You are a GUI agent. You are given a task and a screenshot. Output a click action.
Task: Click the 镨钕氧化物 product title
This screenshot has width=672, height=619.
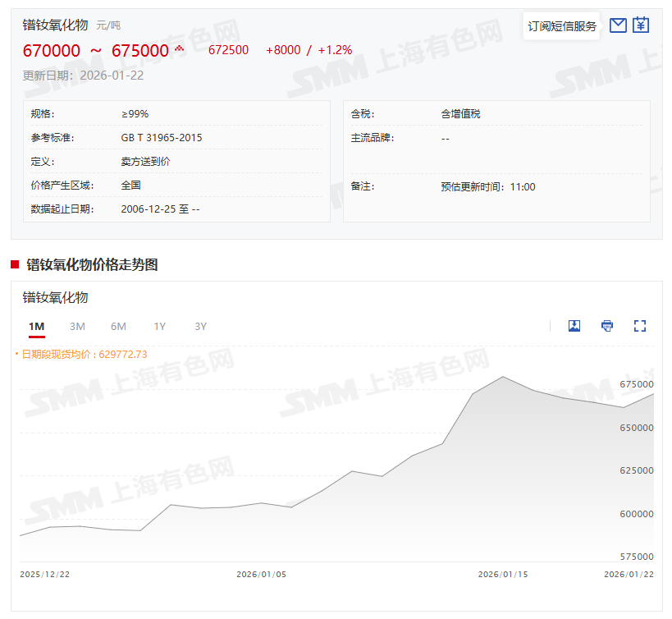(x=55, y=25)
